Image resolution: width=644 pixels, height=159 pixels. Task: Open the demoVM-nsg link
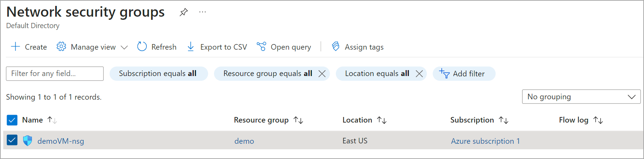coord(61,141)
